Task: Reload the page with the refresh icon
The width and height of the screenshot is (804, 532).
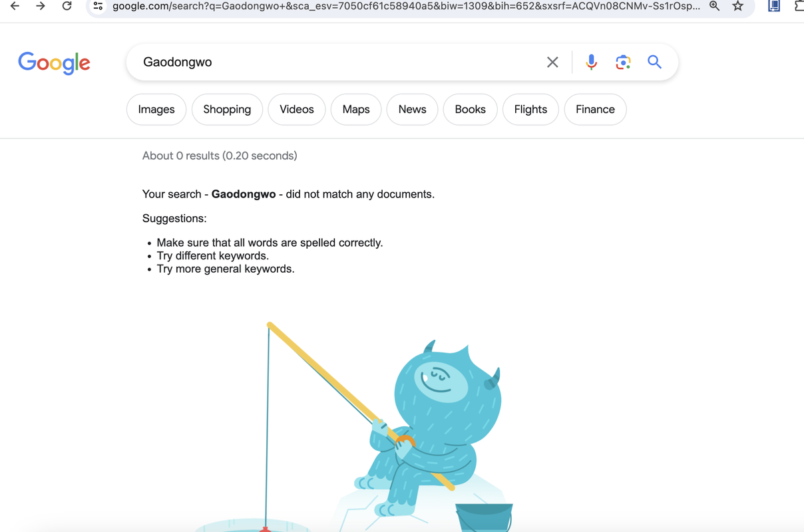Action: coord(67,6)
